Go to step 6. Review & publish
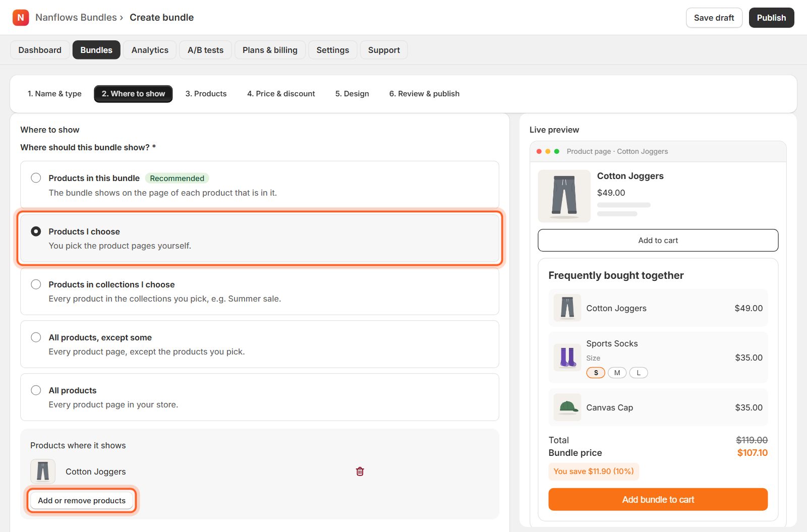This screenshot has width=807, height=532. tap(424, 94)
